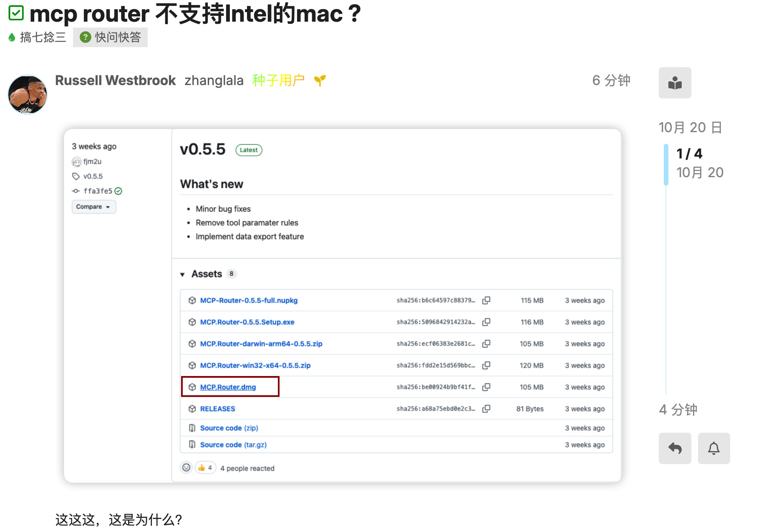Viewport: 761px width, 532px height.
Task: Jump to the last reply 4 分钟 ago
Action: [x=678, y=410]
